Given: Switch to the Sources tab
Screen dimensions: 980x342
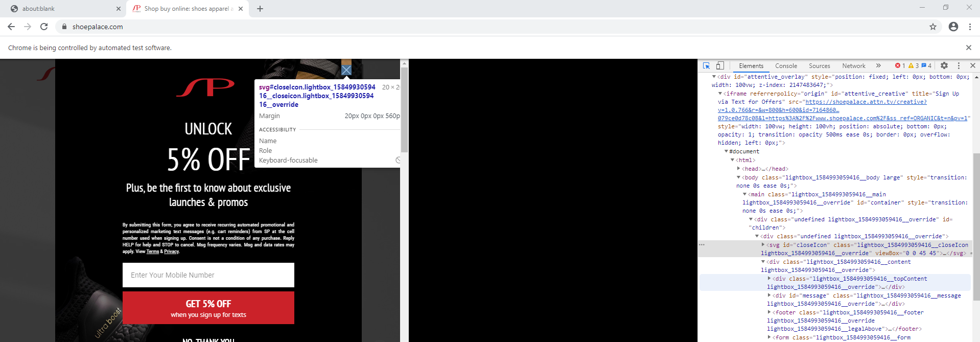Looking at the screenshot, I should tap(820, 66).
